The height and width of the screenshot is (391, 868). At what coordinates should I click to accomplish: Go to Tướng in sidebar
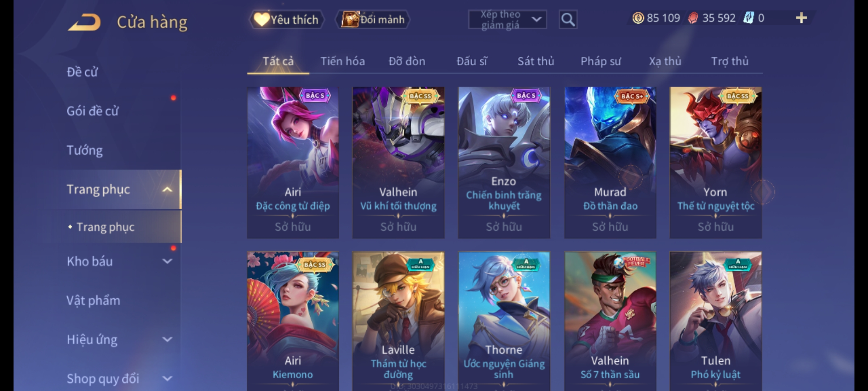tap(85, 150)
